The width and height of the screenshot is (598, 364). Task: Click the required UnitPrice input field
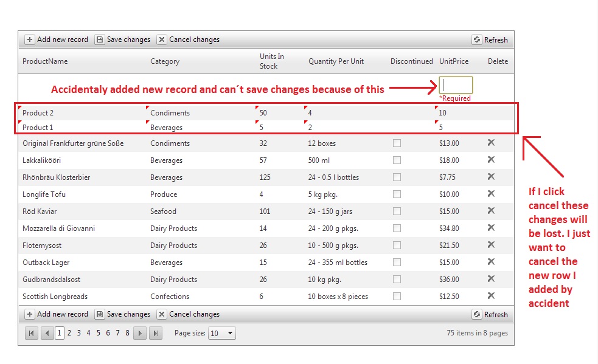pyautogui.click(x=456, y=85)
